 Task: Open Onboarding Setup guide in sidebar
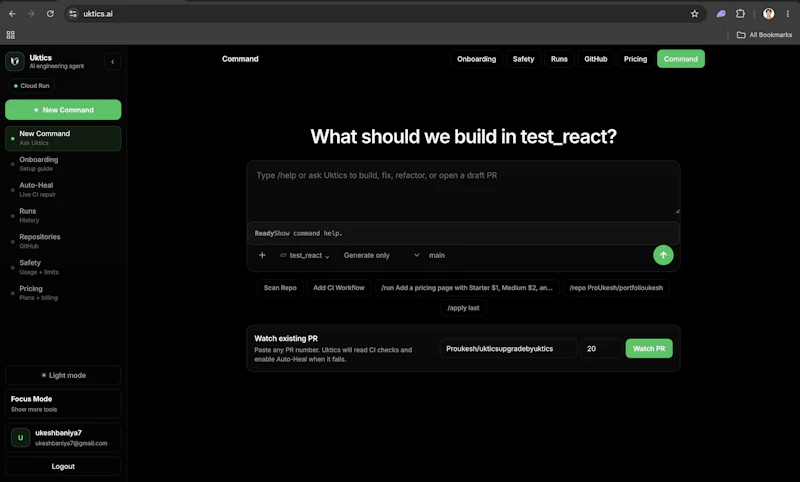(x=63, y=164)
